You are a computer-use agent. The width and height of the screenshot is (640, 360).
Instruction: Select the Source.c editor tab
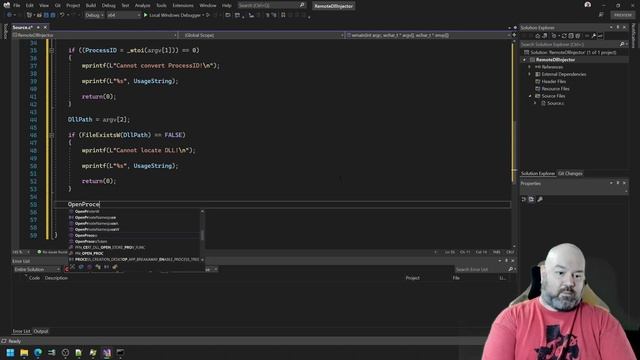(x=23, y=27)
